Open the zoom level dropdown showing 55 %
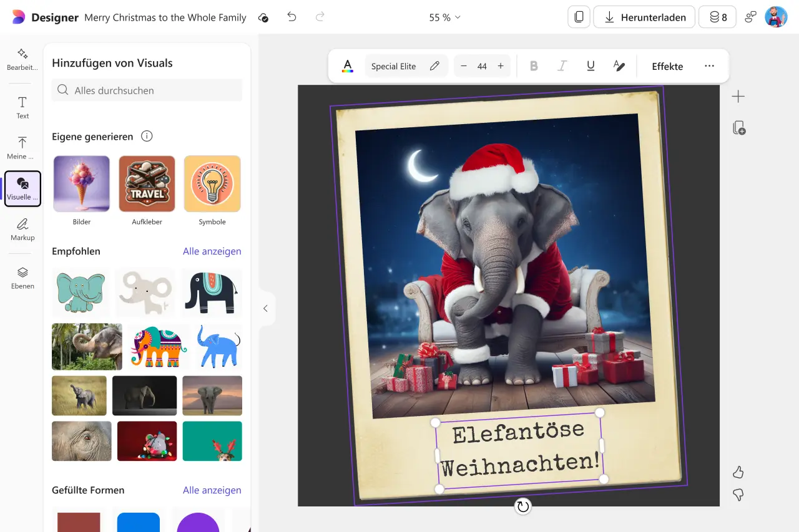The image size is (799, 532). tap(444, 17)
